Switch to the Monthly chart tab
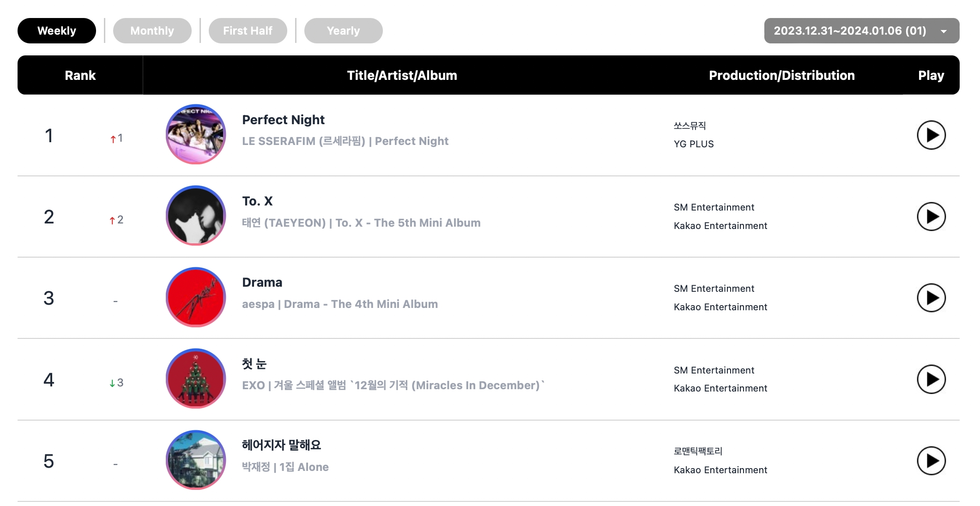Image resolution: width=980 pixels, height=506 pixels. click(x=152, y=31)
